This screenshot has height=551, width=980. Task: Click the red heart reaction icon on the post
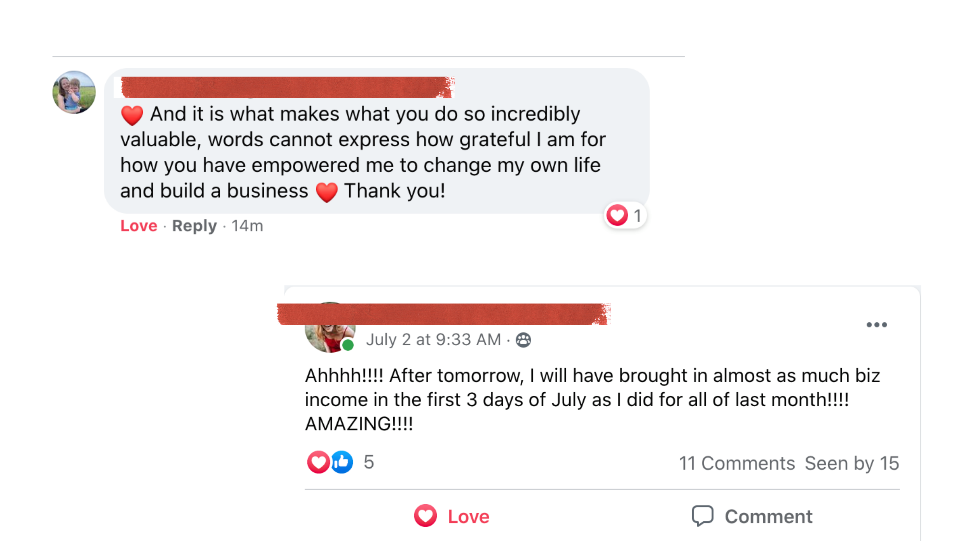pyautogui.click(x=318, y=462)
